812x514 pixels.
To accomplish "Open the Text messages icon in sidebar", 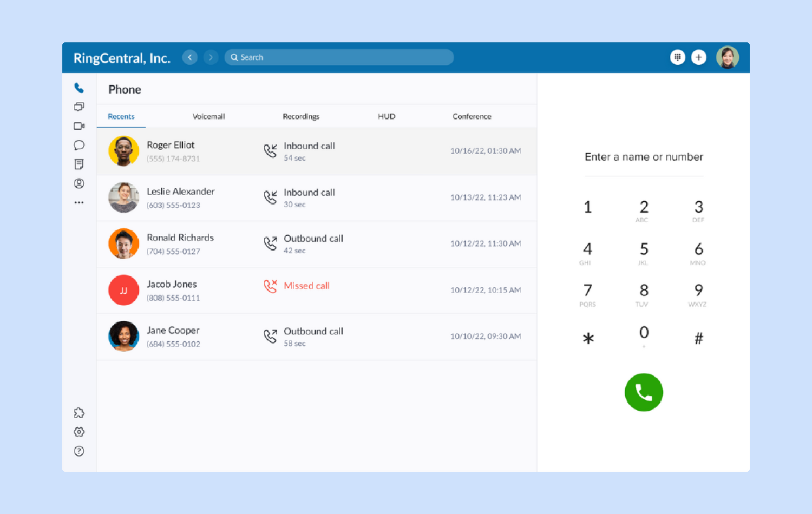I will (x=79, y=107).
